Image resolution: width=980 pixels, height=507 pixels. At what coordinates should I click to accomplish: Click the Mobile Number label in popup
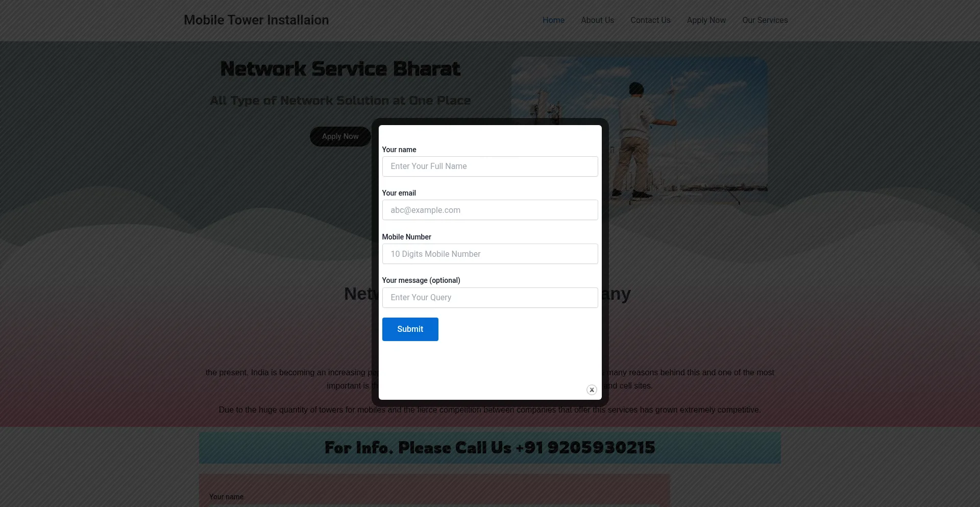click(x=406, y=237)
